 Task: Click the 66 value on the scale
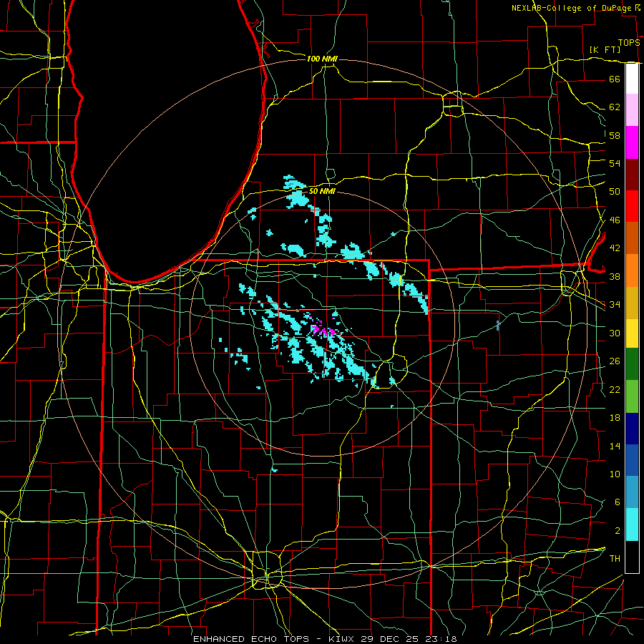[x=615, y=79]
